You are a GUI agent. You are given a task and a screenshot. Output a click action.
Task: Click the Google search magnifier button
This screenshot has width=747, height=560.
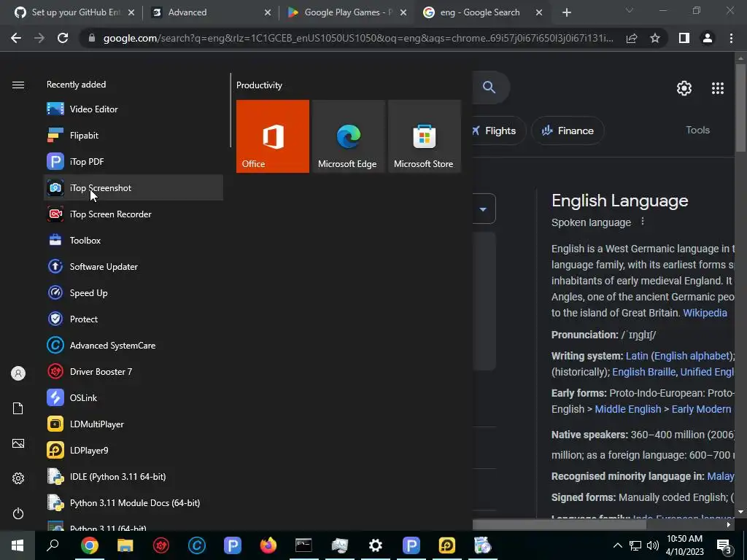[x=489, y=87]
